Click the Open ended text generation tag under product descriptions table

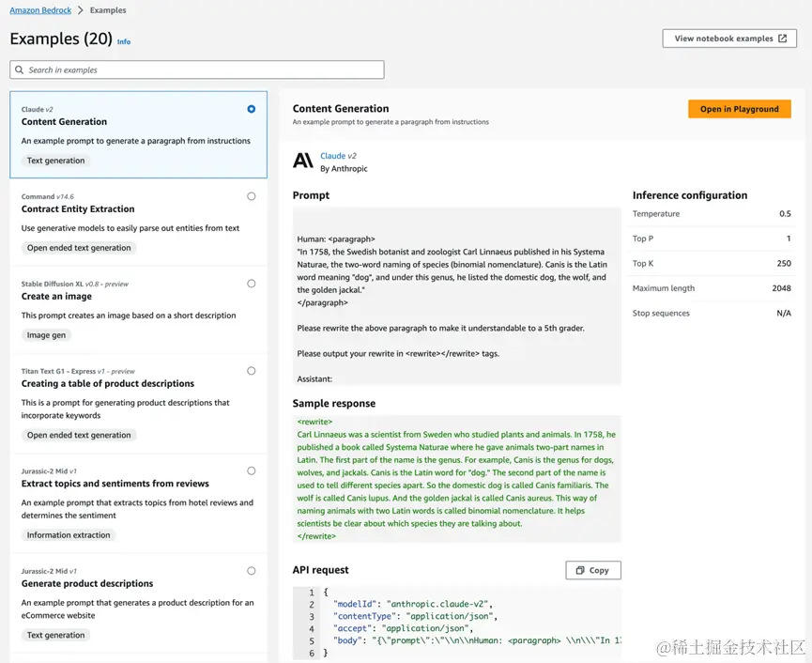[79, 435]
